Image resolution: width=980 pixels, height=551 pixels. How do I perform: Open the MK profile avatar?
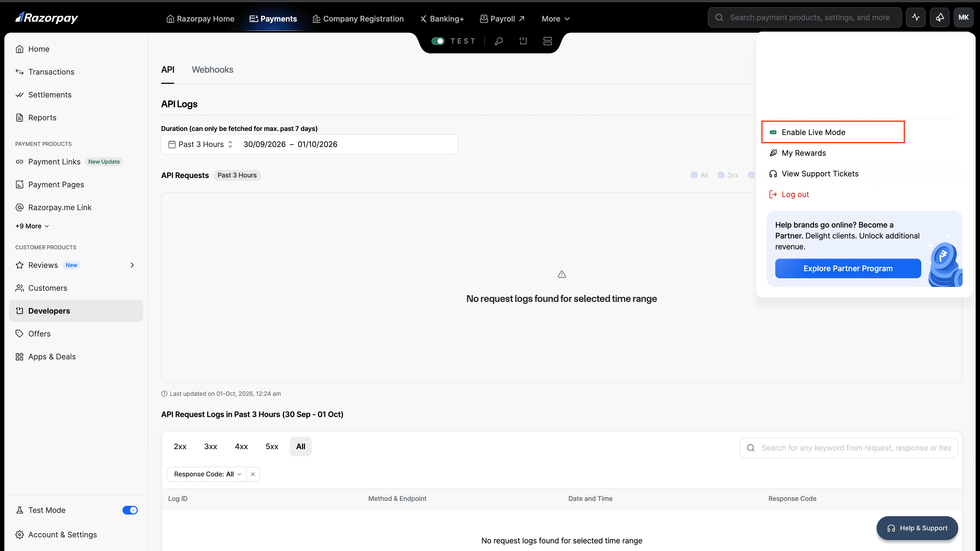click(963, 17)
